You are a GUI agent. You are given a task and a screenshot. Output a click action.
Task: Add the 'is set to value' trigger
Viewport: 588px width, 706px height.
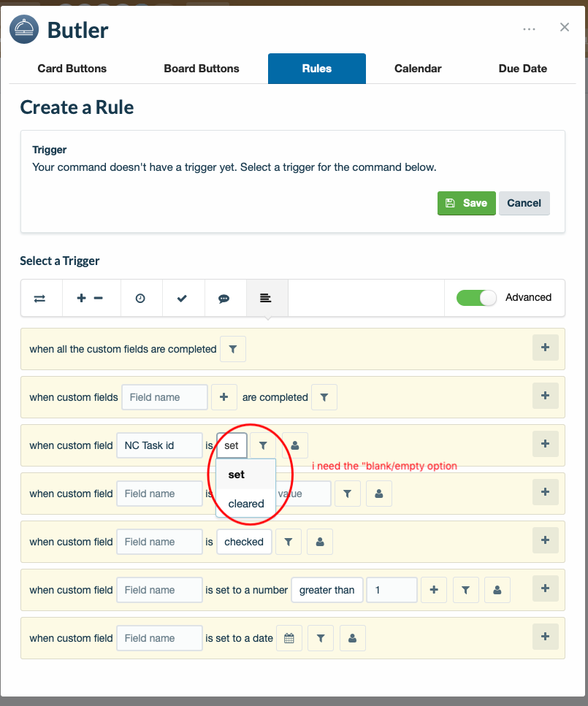(545, 491)
